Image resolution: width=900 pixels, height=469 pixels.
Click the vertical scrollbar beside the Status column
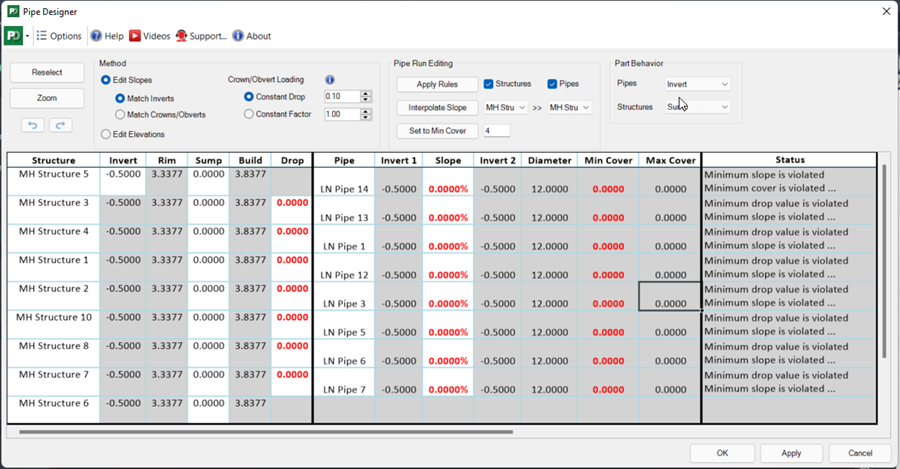coord(885,261)
